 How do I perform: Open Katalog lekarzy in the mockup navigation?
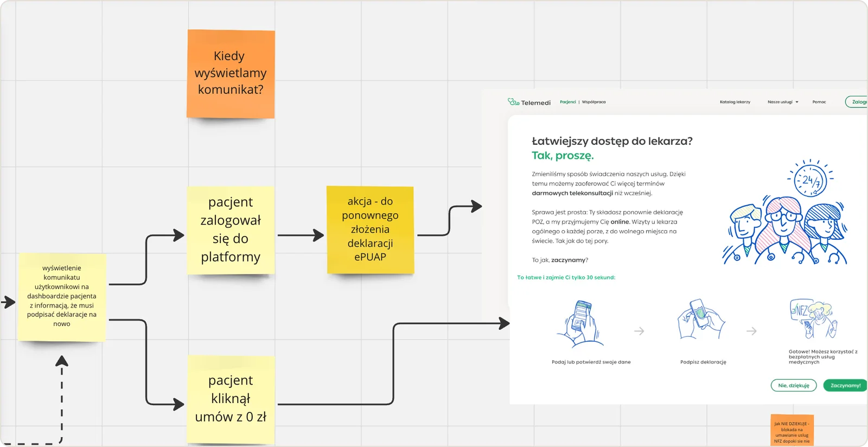[735, 102]
